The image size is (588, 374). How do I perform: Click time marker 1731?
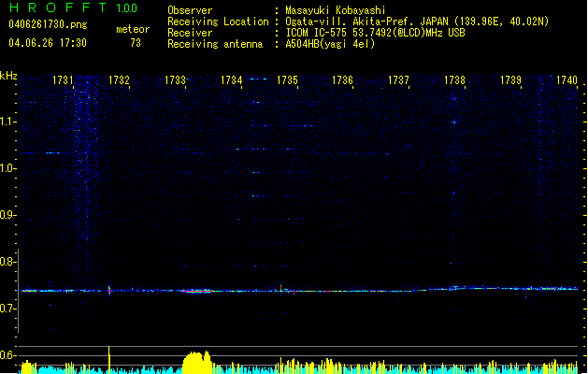pyautogui.click(x=63, y=80)
